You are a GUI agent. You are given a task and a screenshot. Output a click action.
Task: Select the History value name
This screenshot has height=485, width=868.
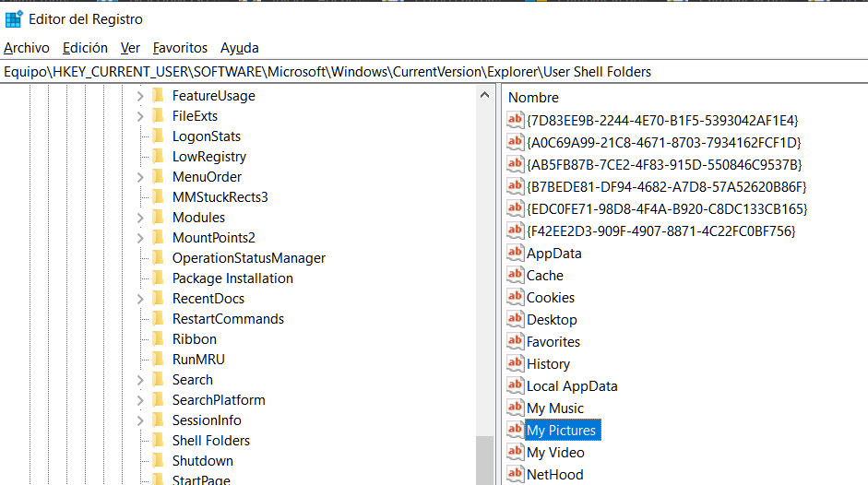click(549, 364)
